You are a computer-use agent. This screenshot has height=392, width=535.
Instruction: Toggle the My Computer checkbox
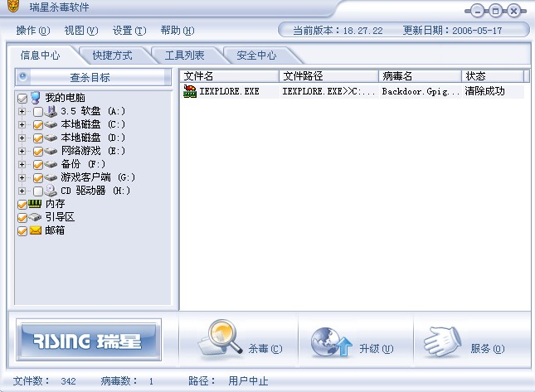tap(22, 99)
